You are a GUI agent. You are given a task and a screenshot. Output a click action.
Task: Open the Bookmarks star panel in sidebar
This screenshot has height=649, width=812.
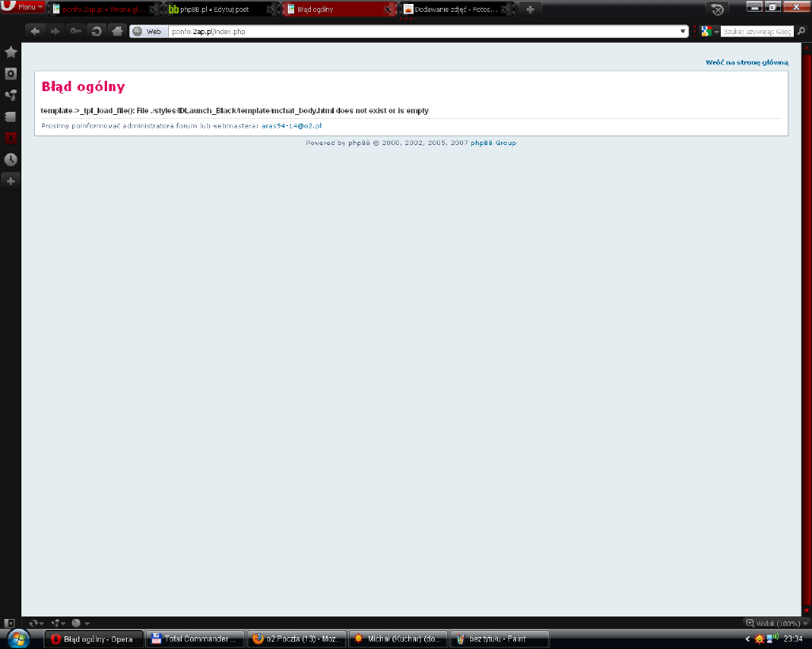point(10,52)
